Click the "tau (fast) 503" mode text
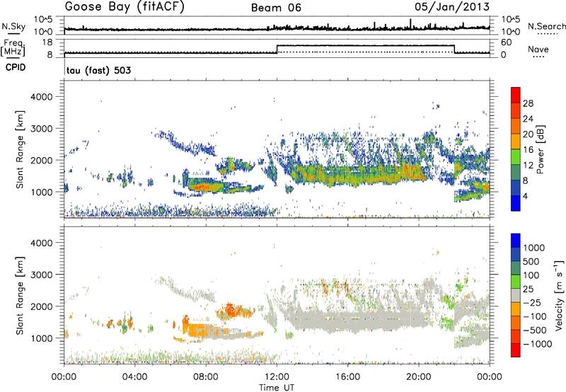The height and width of the screenshot is (392, 566). [98, 70]
